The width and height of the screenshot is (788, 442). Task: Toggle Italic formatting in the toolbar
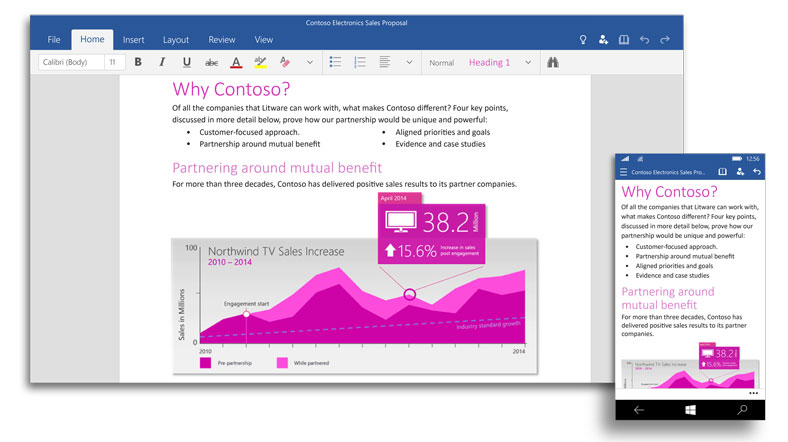(x=162, y=62)
